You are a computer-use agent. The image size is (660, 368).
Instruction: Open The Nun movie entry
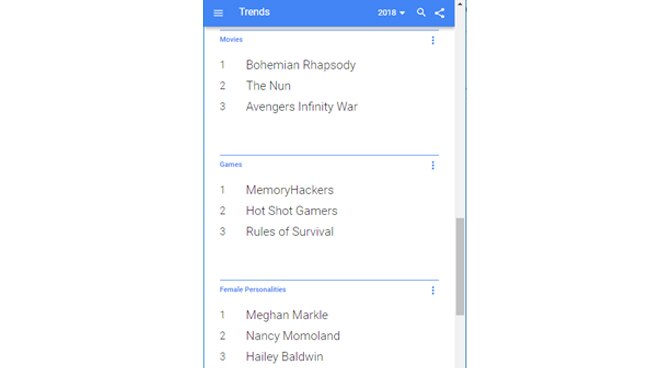click(268, 86)
